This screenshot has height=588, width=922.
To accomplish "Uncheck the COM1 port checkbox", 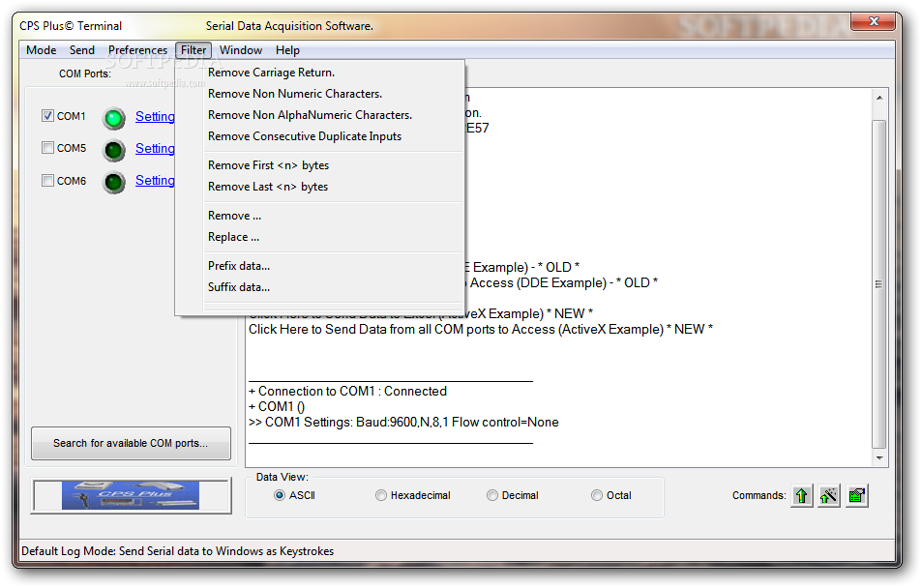I will click(x=47, y=116).
